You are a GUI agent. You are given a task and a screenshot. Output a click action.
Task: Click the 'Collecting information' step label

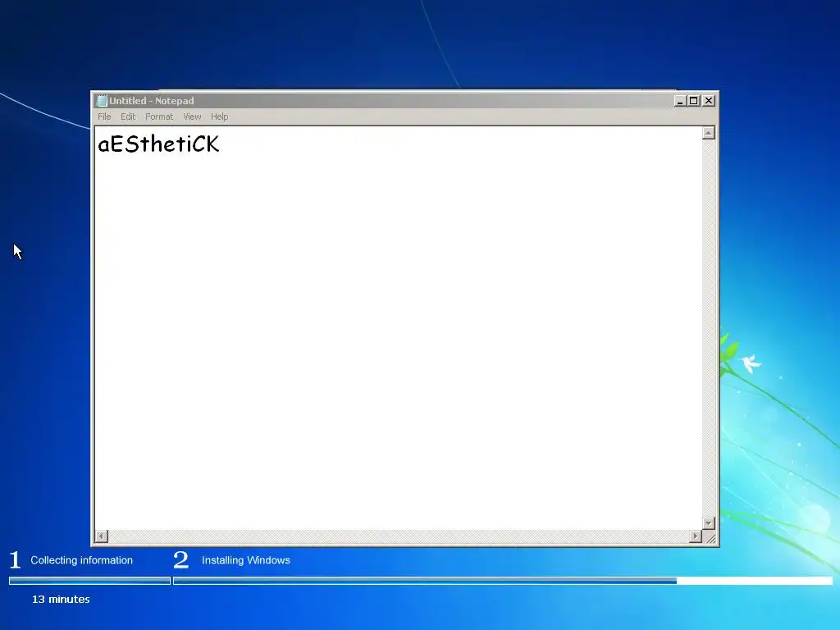81,559
